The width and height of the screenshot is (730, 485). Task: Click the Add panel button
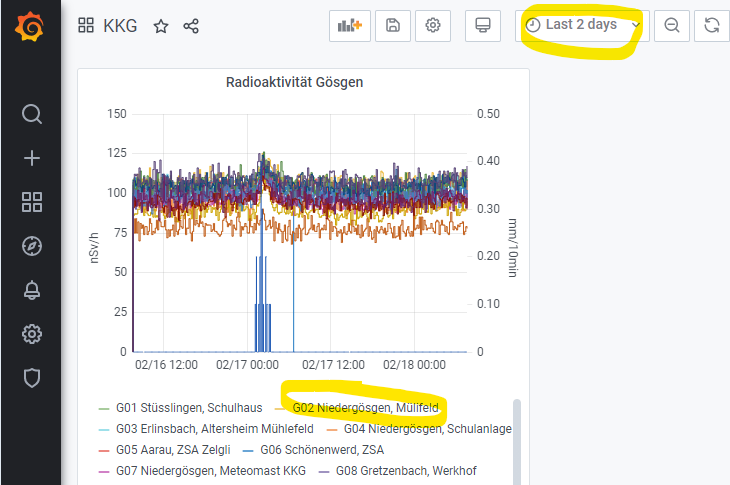[350, 26]
